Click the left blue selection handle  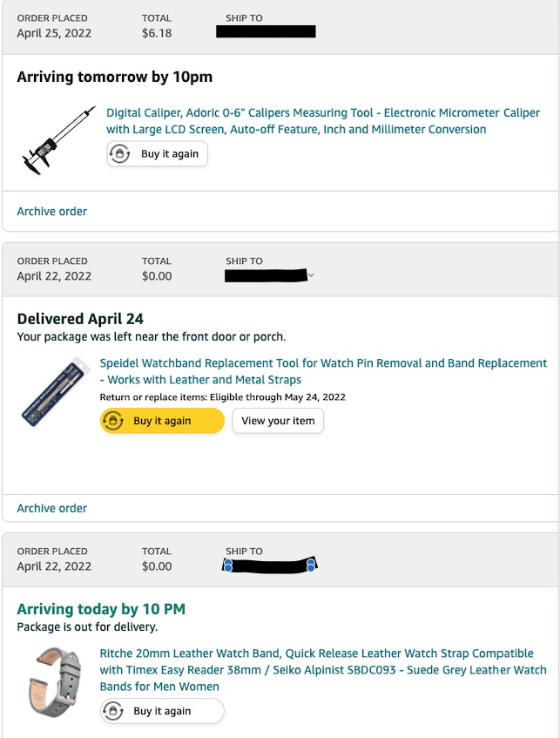pos(227,566)
